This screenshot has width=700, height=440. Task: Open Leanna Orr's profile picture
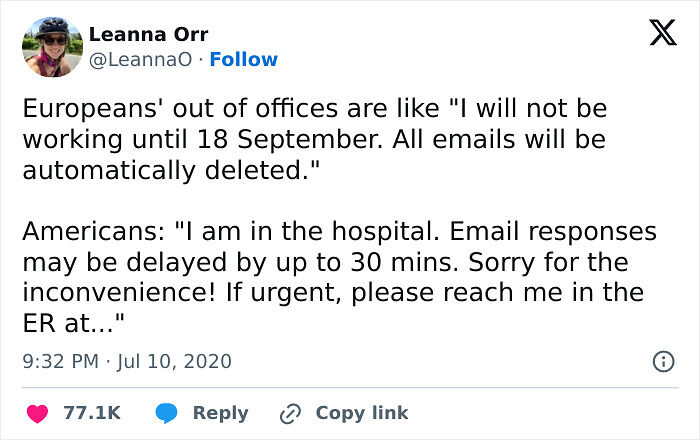pyautogui.click(x=52, y=46)
